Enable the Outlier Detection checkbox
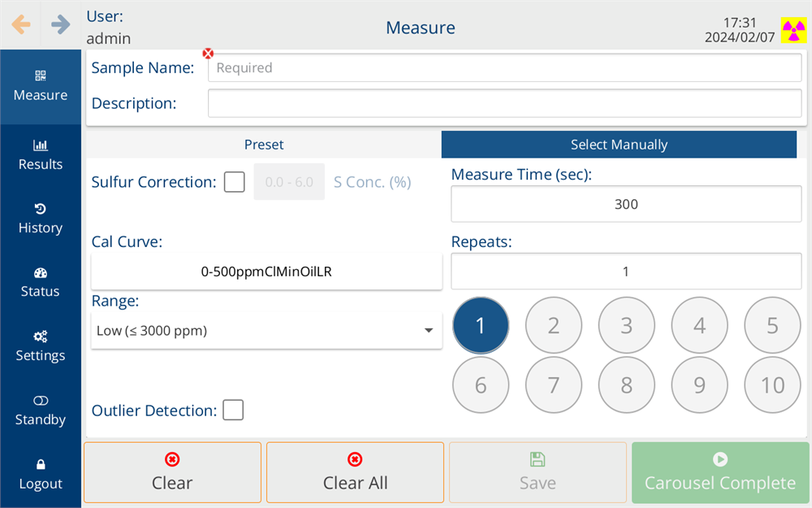Viewport: 812px width, 508px height. (x=233, y=410)
